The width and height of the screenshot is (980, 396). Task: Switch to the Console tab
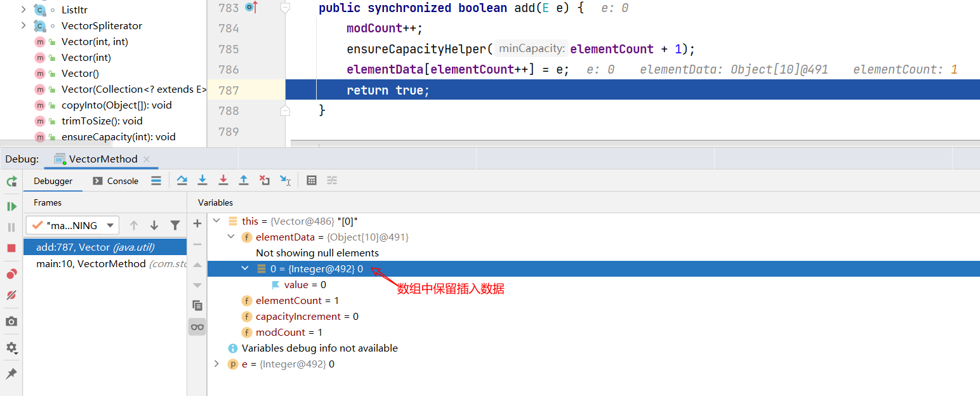(116, 181)
